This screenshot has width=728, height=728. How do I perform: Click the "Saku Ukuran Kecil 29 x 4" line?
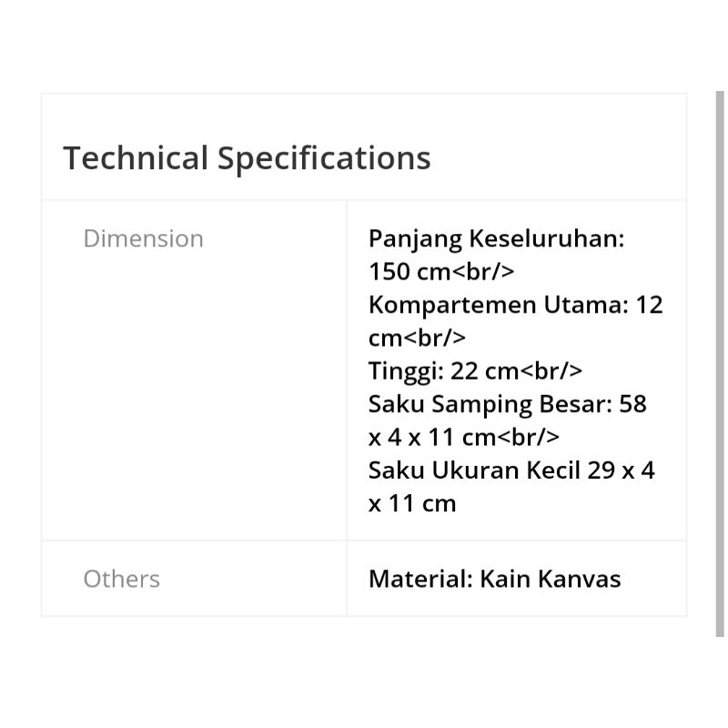click(x=511, y=470)
